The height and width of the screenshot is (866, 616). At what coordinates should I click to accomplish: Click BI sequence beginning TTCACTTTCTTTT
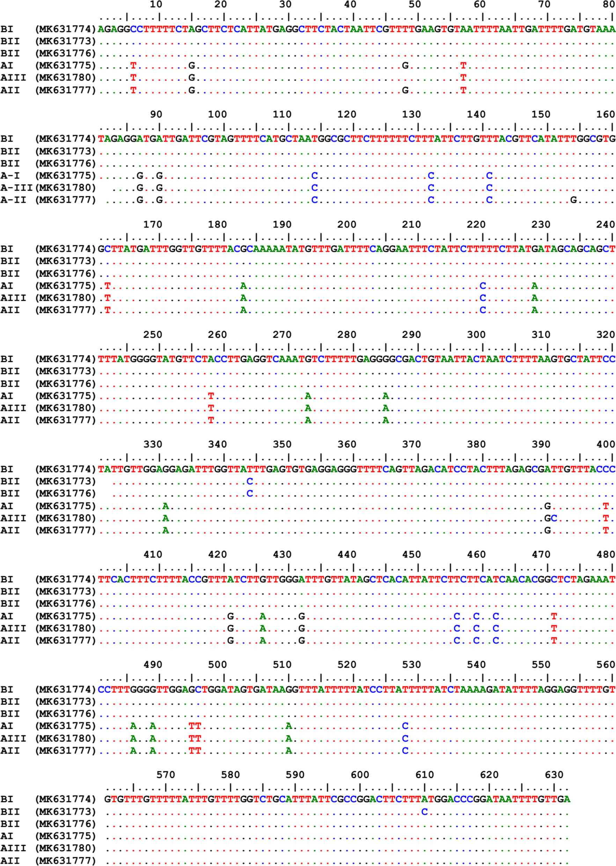[x=357, y=580]
